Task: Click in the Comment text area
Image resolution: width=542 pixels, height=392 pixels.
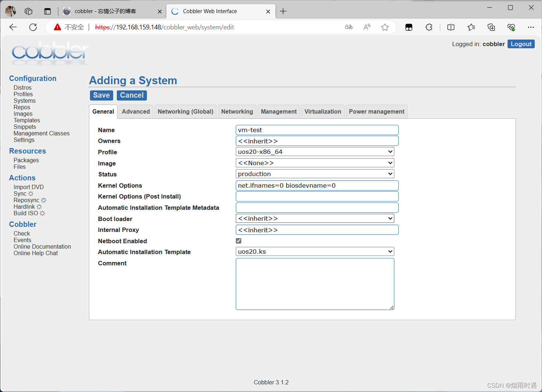Action: (x=315, y=284)
